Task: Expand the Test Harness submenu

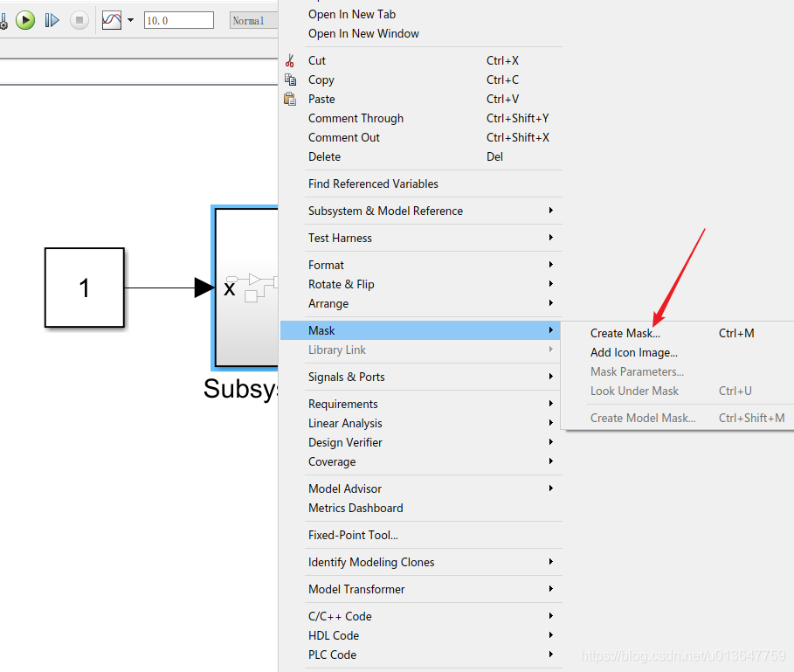Action: 420,238
